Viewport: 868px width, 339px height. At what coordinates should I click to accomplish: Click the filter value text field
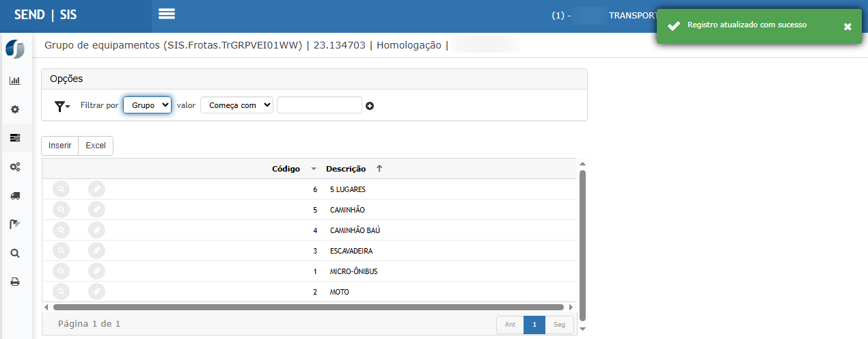click(x=318, y=105)
